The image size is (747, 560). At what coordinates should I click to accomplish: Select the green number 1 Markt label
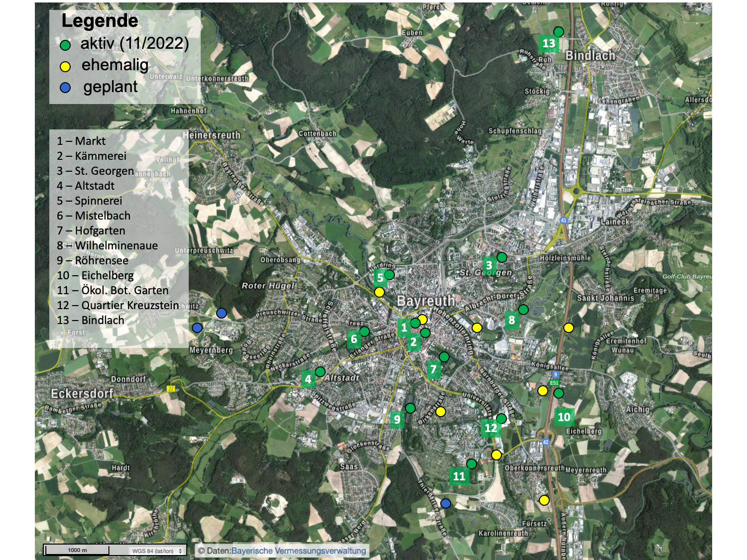[404, 328]
